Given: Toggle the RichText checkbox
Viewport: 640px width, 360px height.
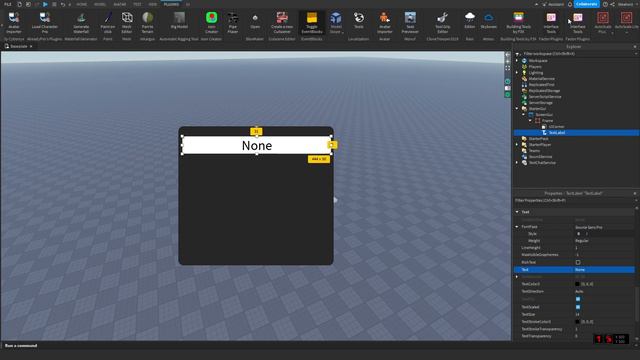Looking at the screenshot, I should pos(578,262).
